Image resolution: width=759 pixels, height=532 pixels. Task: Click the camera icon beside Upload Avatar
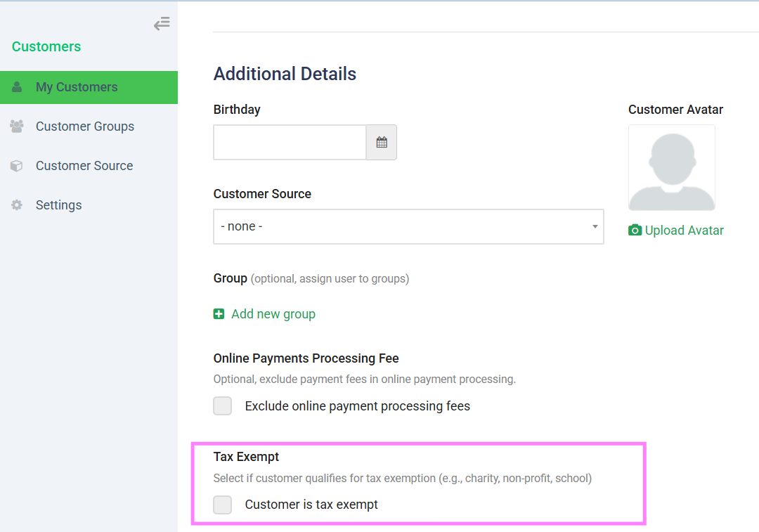(635, 231)
